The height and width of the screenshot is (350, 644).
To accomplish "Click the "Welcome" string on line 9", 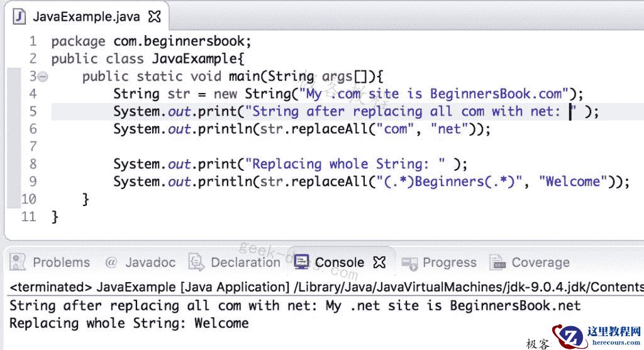I will tap(572, 182).
